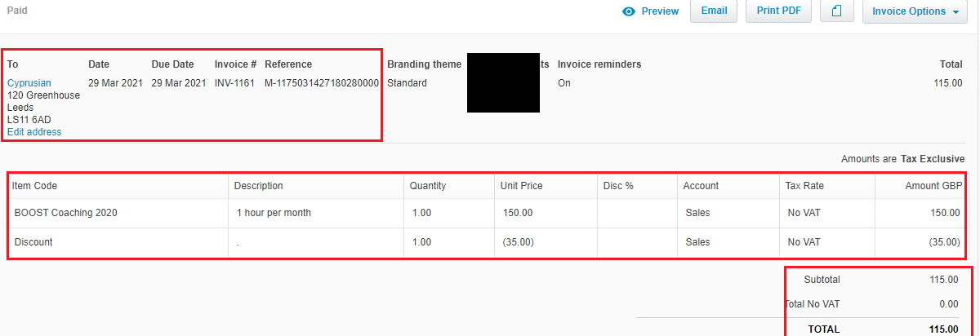Click the Email button
This screenshot has height=336, width=980.
pyautogui.click(x=714, y=11)
